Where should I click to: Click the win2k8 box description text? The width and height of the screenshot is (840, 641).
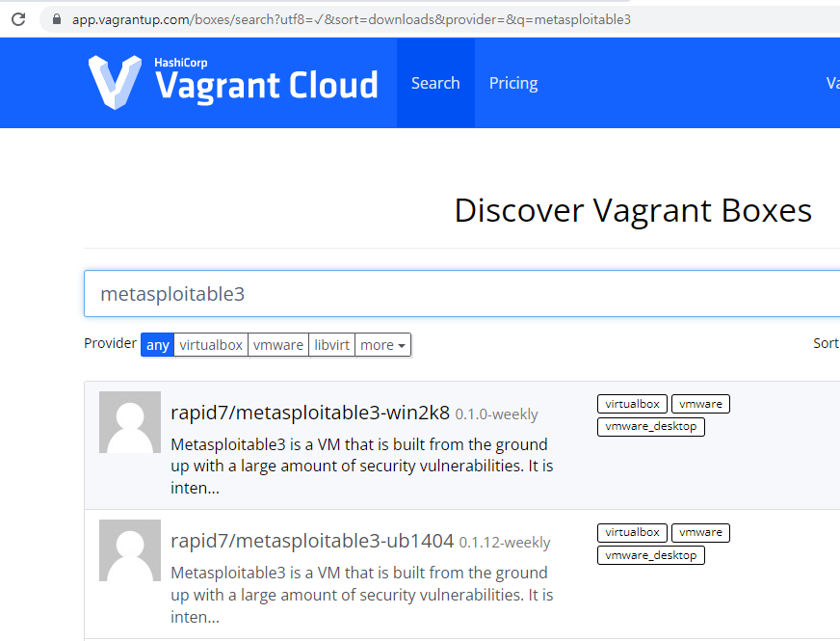pyautogui.click(x=361, y=466)
